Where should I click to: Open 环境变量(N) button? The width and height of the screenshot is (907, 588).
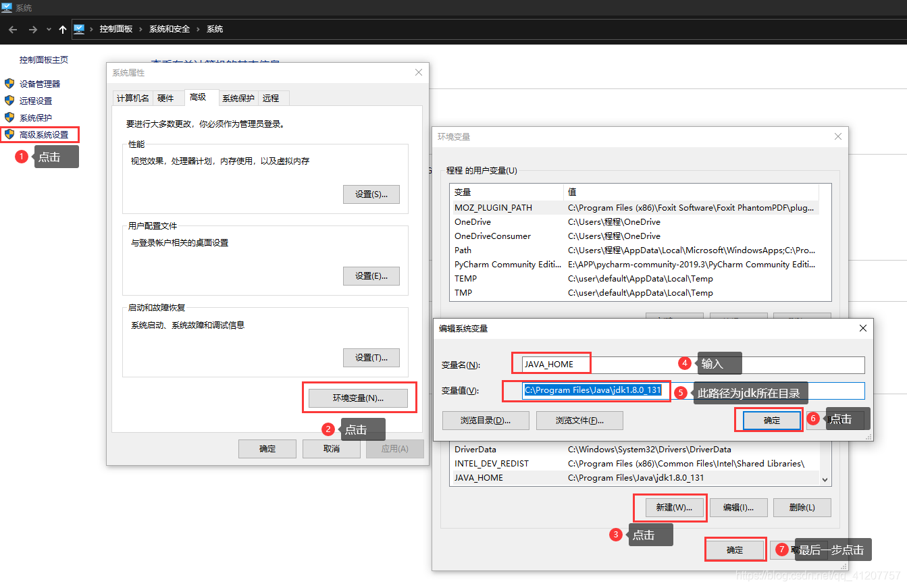tap(358, 398)
